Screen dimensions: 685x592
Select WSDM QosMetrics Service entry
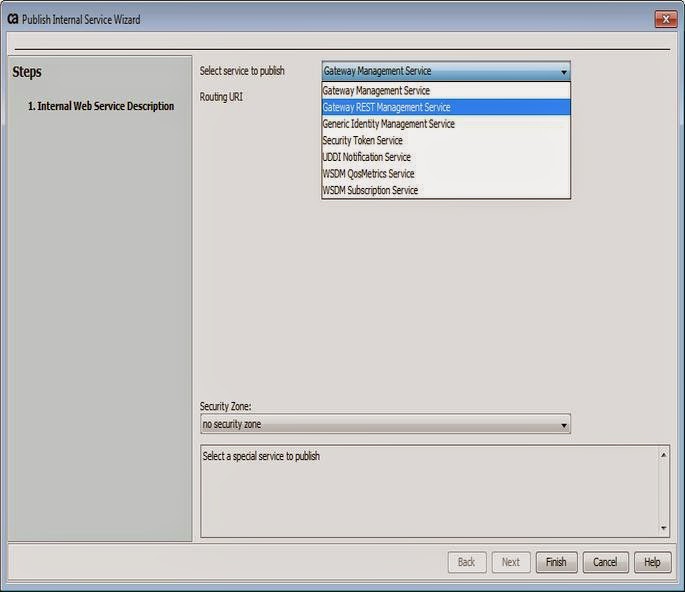[x=446, y=173]
